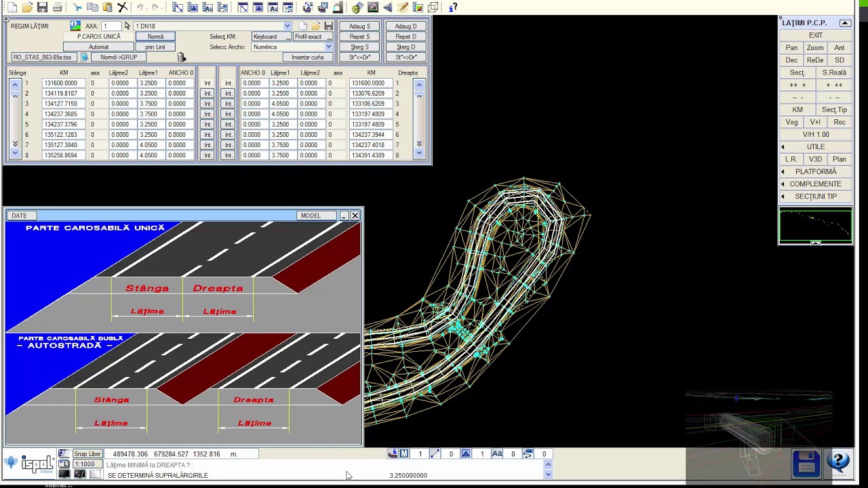Save with the main toolbar floppy disk icon

[x=42, y=7]
